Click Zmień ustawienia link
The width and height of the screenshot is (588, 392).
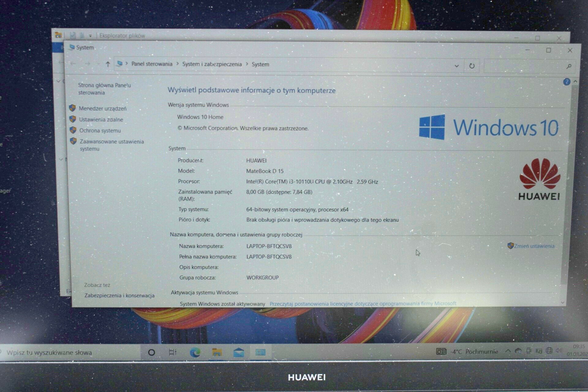pos(534,246)
